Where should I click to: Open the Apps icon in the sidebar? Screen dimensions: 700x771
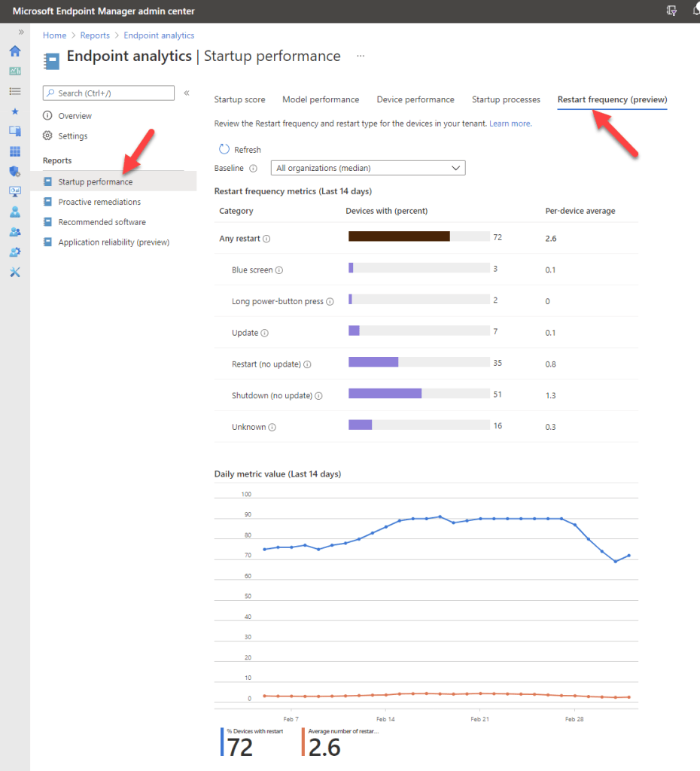pos(15,151)
